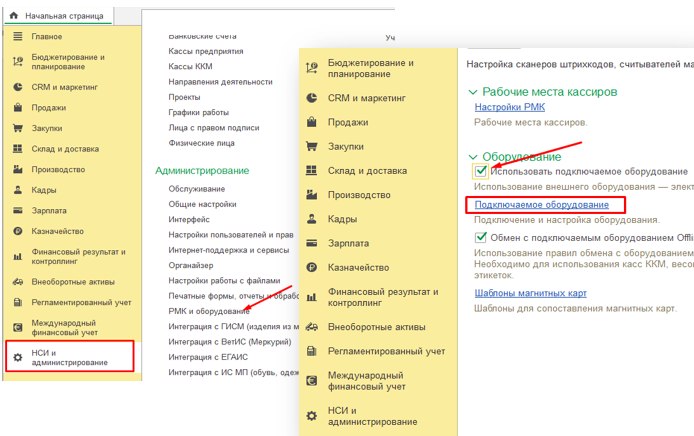The image size is (694, 436).
Task: Click the home icon on Начальная страница tab
Action: pyautogui.click(x=14, y=15)
